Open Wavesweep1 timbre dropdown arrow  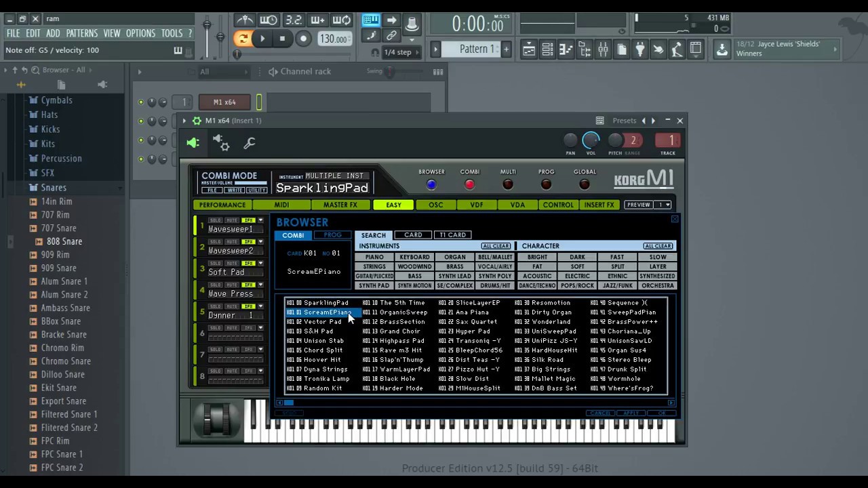click(x=260, y=220)
